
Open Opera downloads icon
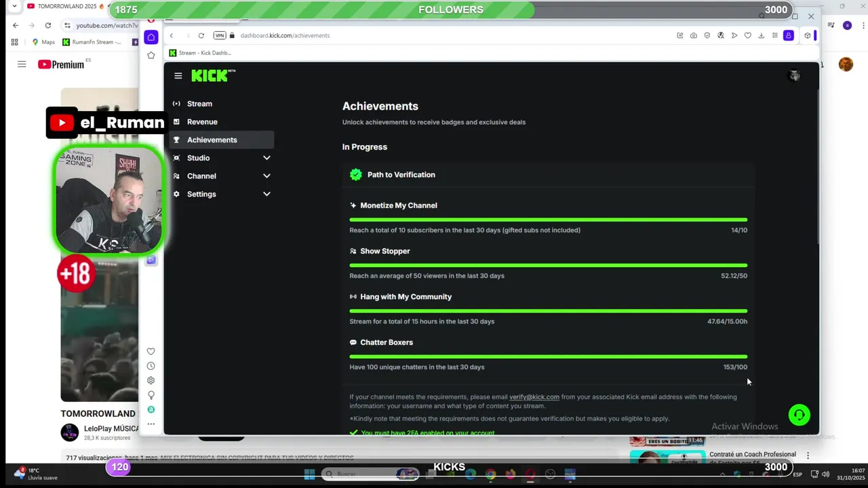point(761,35)
